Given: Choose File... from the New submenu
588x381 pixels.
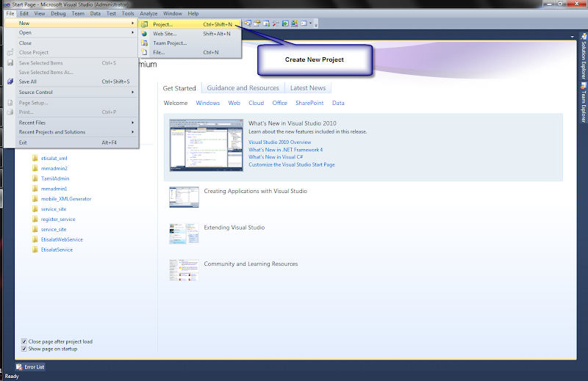Looking at the screenshot, I should (190, 52).
